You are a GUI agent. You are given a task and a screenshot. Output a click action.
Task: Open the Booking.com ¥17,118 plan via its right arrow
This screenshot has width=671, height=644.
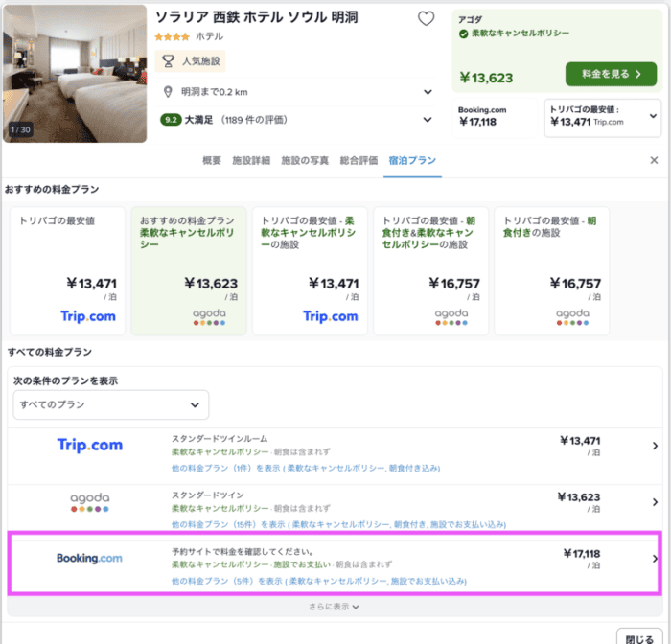coord(655,559)
